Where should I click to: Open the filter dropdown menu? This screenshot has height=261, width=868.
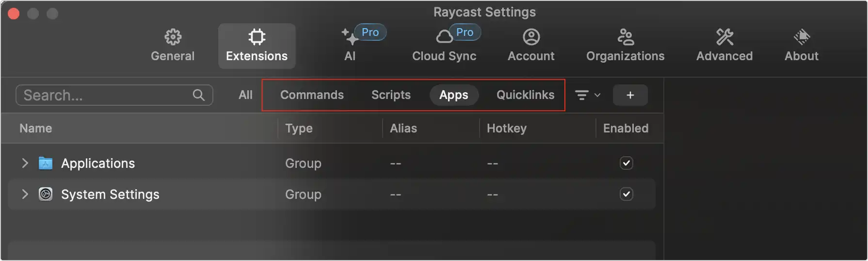[587, 95]
